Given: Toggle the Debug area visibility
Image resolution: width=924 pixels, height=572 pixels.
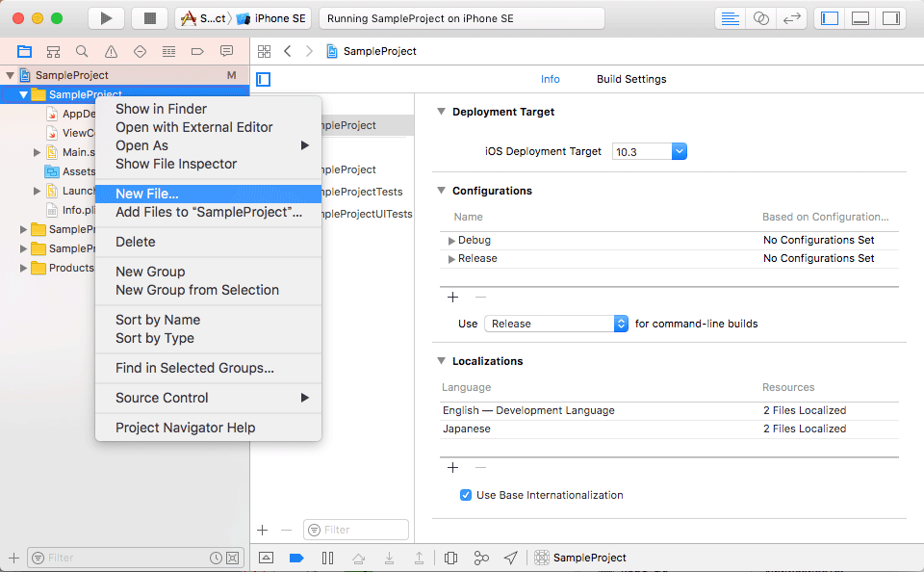Looking at the screenshot, I should point(860,18).
